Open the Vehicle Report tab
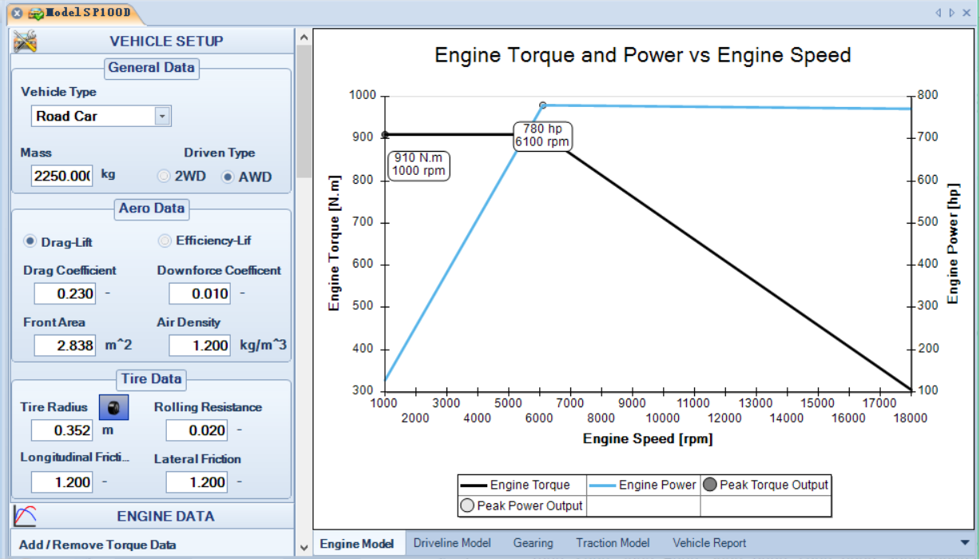Image resolution: width=980 pixels, height=559 pixels. (x=709, y=543)
